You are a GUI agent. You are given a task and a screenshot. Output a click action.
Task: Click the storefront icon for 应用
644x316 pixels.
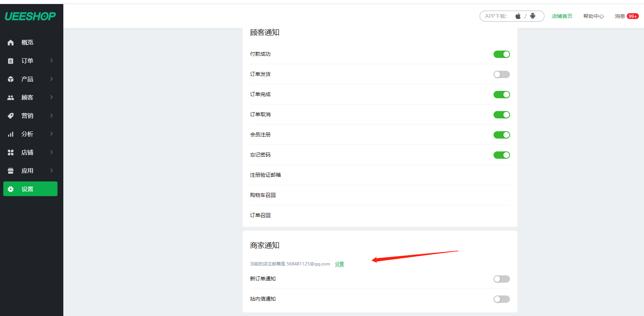click(11, 171)
